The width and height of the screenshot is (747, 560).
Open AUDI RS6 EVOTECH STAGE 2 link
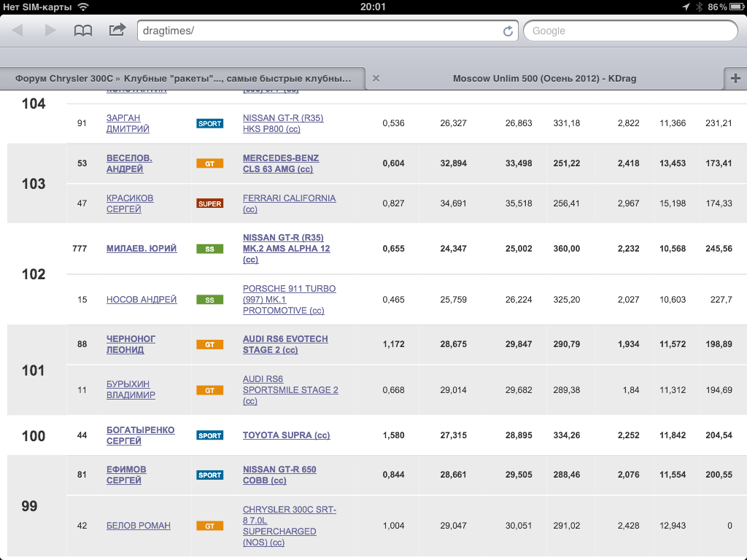click(x=285, y=344)
